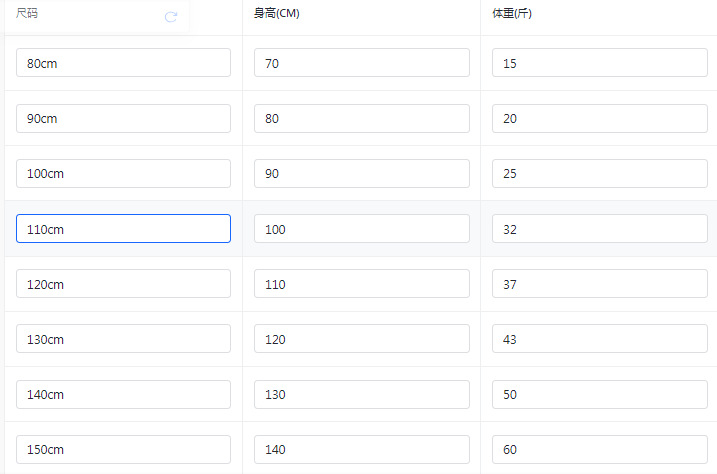This screenshot has height=474, width=717.
Task: Select the 140cm size input field
Action: 123,394
